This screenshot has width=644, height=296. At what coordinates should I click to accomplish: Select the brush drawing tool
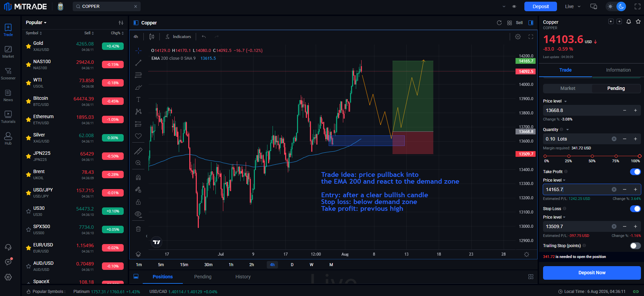coord(138,87)
